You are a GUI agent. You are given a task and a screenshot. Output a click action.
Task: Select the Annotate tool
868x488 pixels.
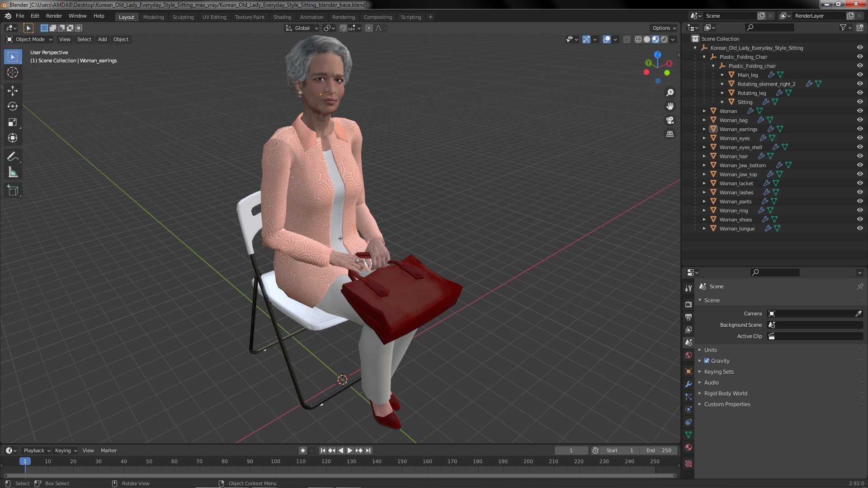click(13, 157)
